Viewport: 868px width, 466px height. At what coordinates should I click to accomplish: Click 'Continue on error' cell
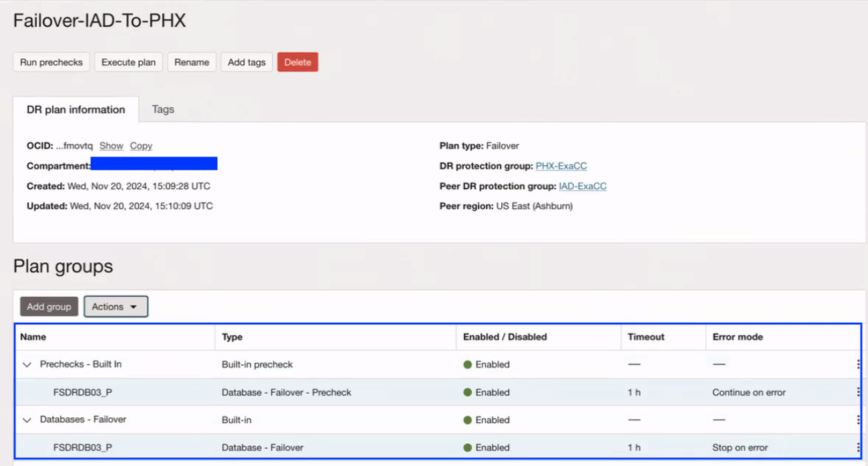(749, 392)
